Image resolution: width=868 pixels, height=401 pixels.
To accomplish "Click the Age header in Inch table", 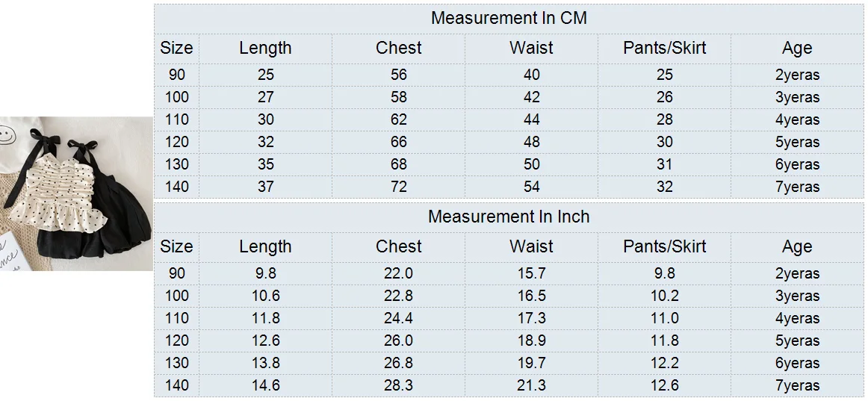I will click(x=797, y=246).
